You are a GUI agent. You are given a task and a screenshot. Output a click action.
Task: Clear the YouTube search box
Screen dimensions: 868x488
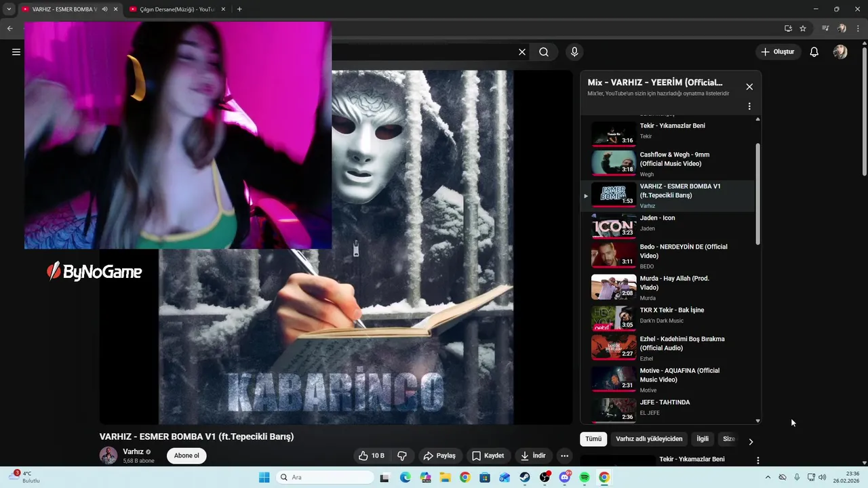pos(522,52)
